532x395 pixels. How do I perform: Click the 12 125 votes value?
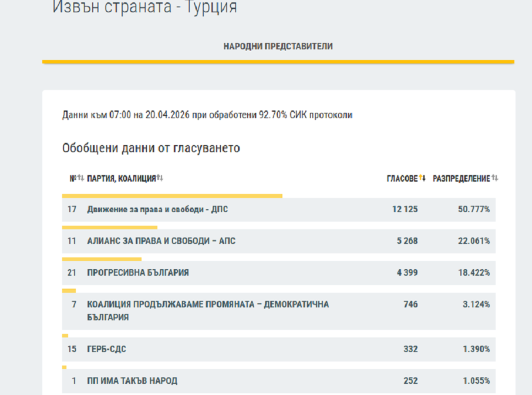(405, 209)
